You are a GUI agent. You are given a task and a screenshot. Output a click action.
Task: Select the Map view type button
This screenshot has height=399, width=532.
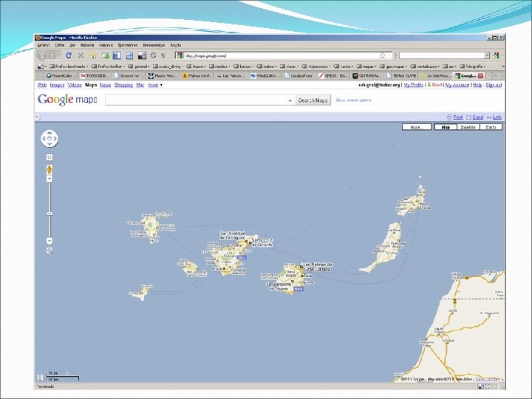(x=446, y=127)
